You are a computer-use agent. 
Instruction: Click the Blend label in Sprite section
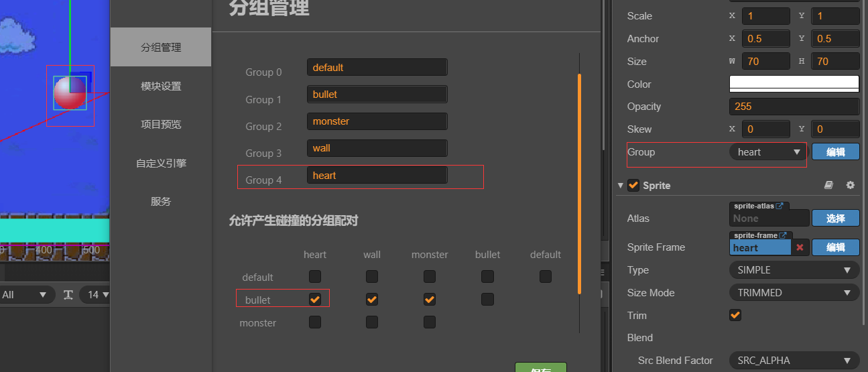point(640,338)
